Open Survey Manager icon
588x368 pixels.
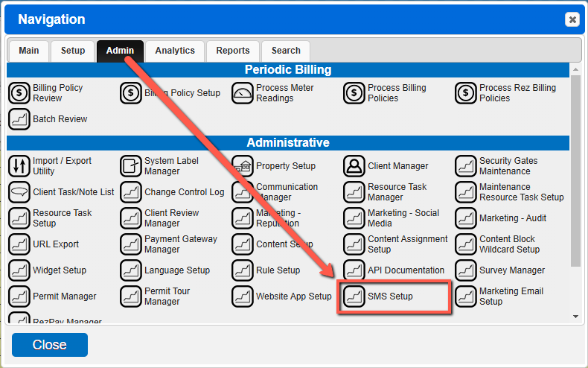point(466,270)
